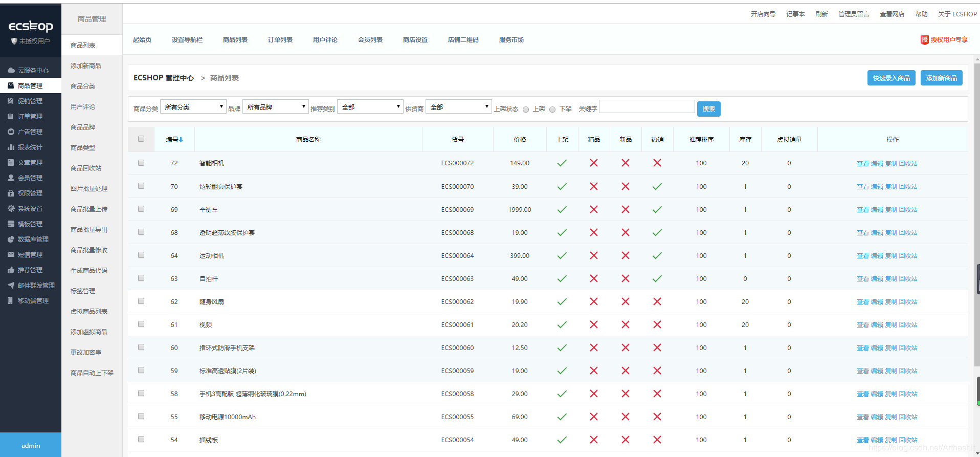Open 会员列表 top navigation tab

click(370, 40)
